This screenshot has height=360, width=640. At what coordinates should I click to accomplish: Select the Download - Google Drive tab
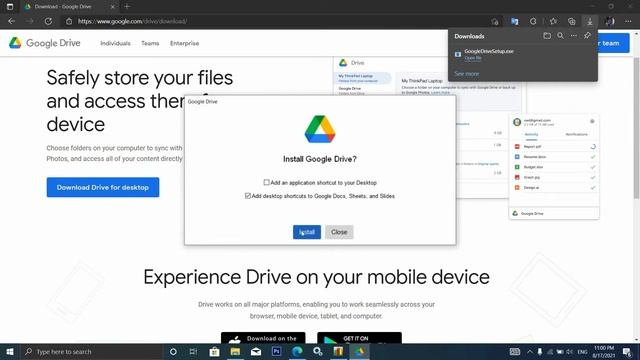[x=69, y=7]
